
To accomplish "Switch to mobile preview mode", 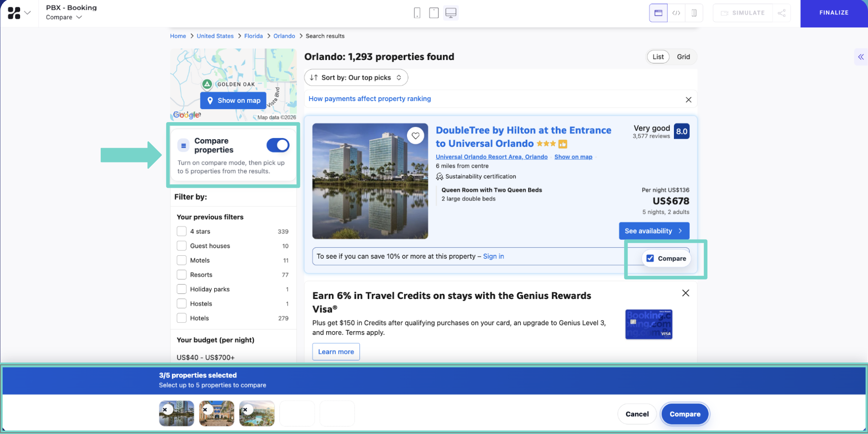I will pos(417,13).
